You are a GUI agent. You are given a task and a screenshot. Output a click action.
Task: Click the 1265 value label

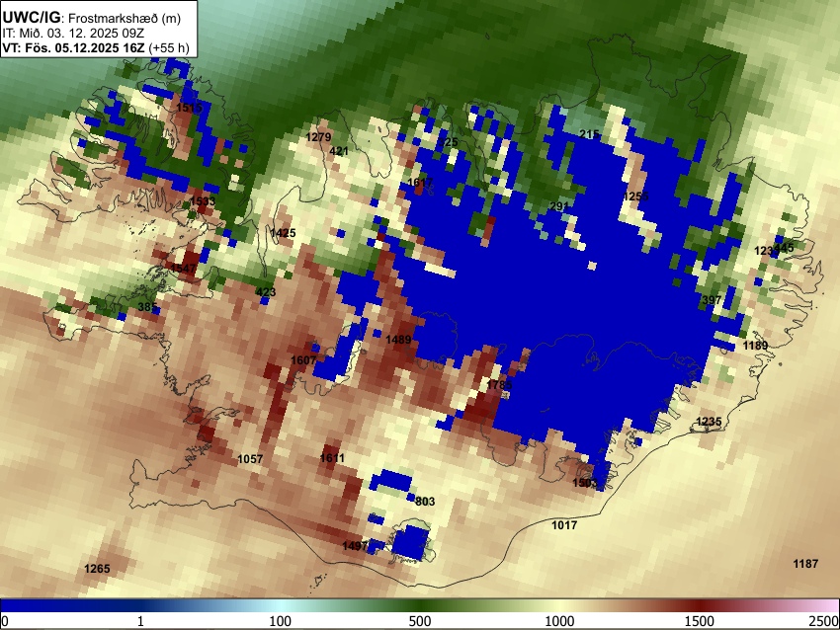(x=97, y=569)
